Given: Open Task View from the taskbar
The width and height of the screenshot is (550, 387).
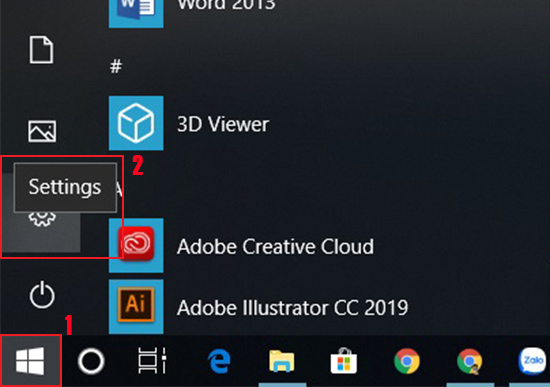Looking at the screenshot, I should 152,361.
